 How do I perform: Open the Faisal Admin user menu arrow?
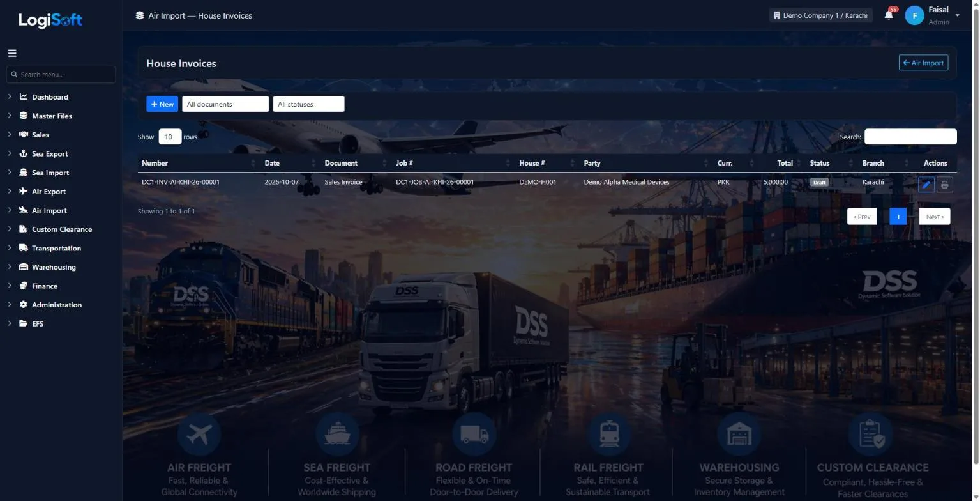coord(957,15)
